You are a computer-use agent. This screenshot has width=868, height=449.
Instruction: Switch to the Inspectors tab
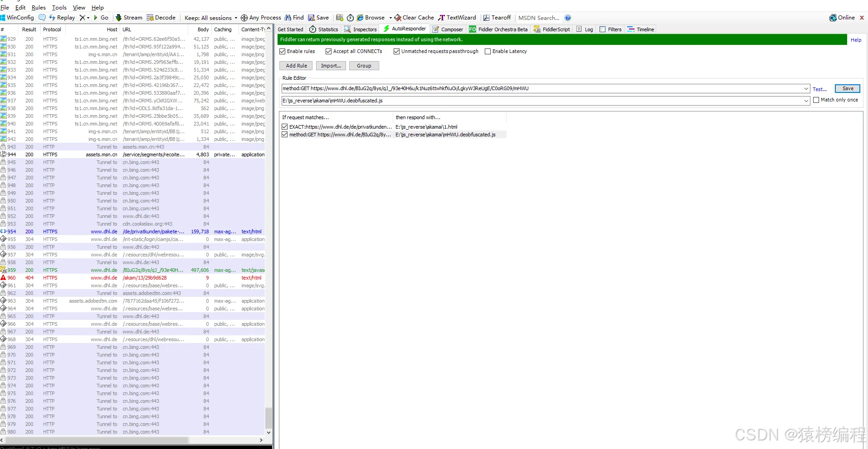[361, 29]
